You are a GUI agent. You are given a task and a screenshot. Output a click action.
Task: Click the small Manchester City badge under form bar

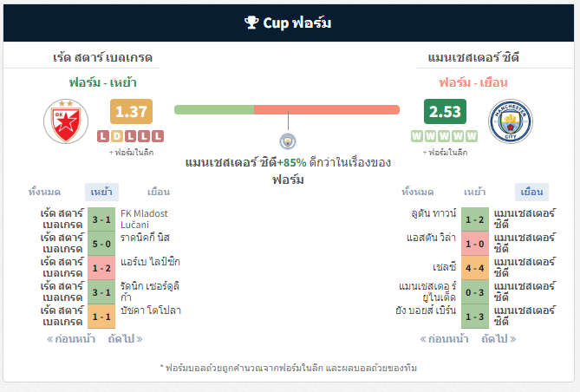288,141
